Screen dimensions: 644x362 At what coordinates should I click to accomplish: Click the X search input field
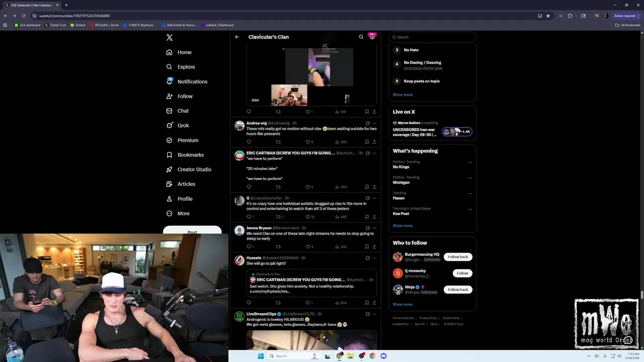click(x=432, y=37)
